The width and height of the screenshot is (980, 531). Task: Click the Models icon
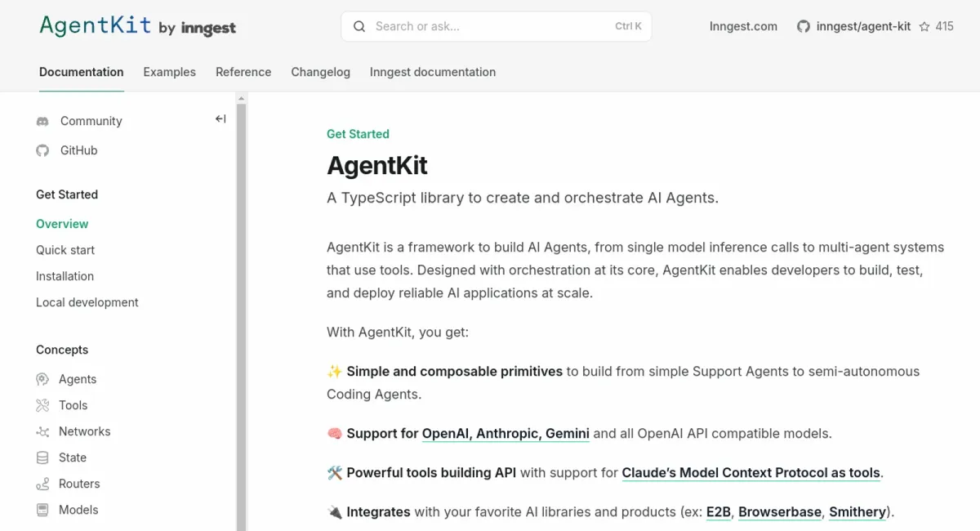pyautogui.click(x=42, y=510)
